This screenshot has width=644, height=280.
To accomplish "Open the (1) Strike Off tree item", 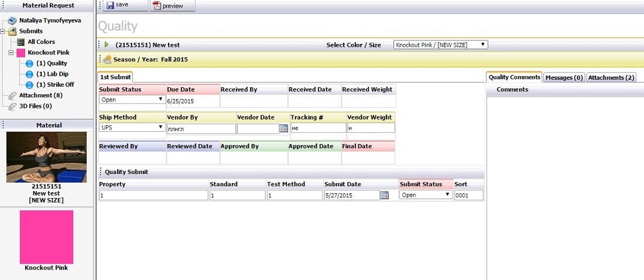I will (55, 85).
